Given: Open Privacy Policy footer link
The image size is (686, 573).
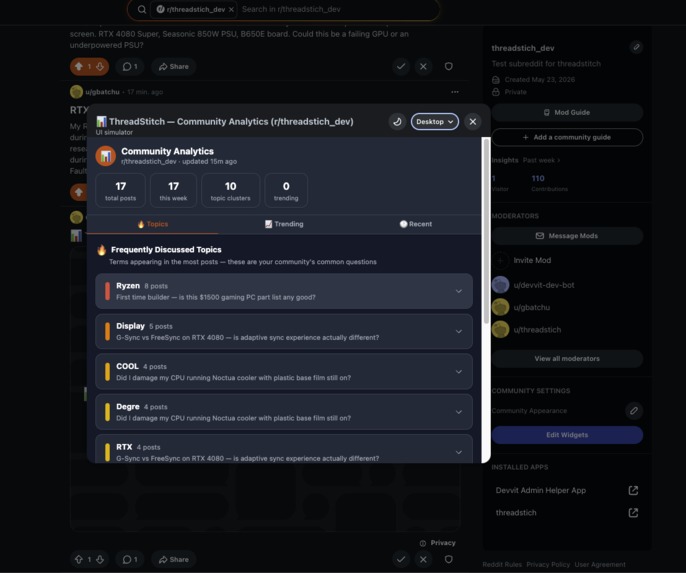Looking at the screenshot, I should [x=548, y=565].
